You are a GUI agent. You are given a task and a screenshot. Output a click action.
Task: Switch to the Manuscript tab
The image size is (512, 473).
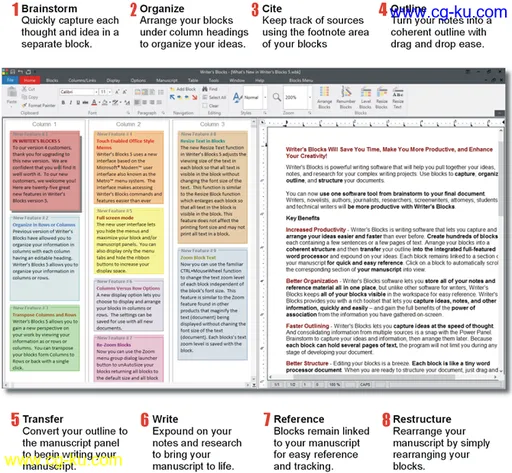pyautogui.click(x=167, y=80)
